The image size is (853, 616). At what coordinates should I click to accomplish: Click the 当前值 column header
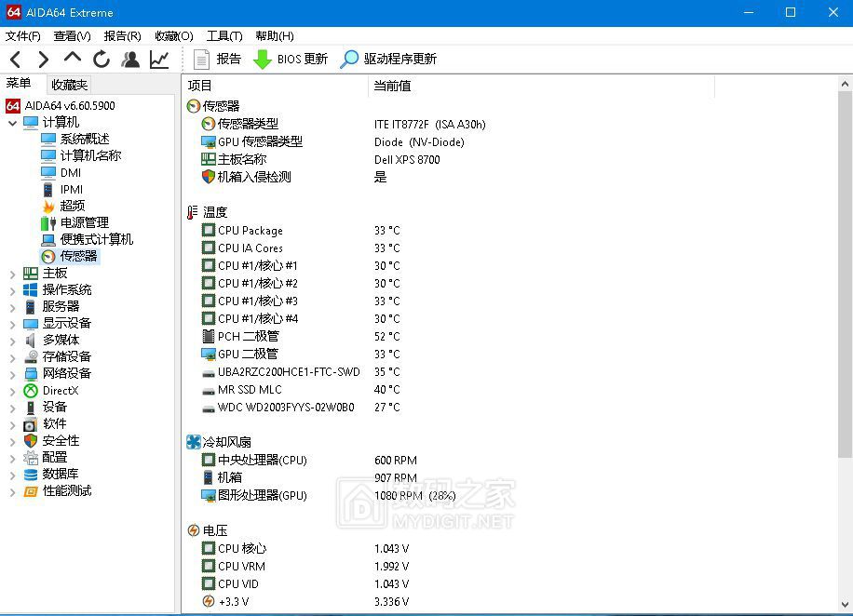(x=541, y=86)
